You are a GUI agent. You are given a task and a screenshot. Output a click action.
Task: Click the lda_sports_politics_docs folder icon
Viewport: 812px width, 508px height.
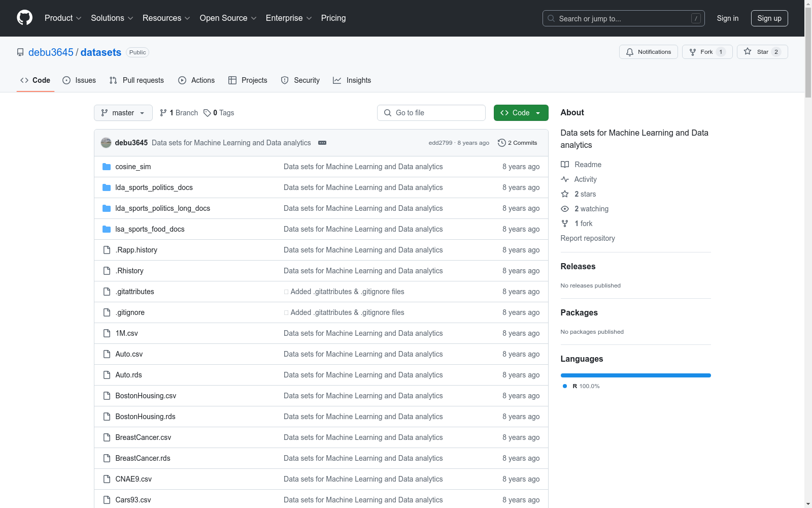coord(107,187)
